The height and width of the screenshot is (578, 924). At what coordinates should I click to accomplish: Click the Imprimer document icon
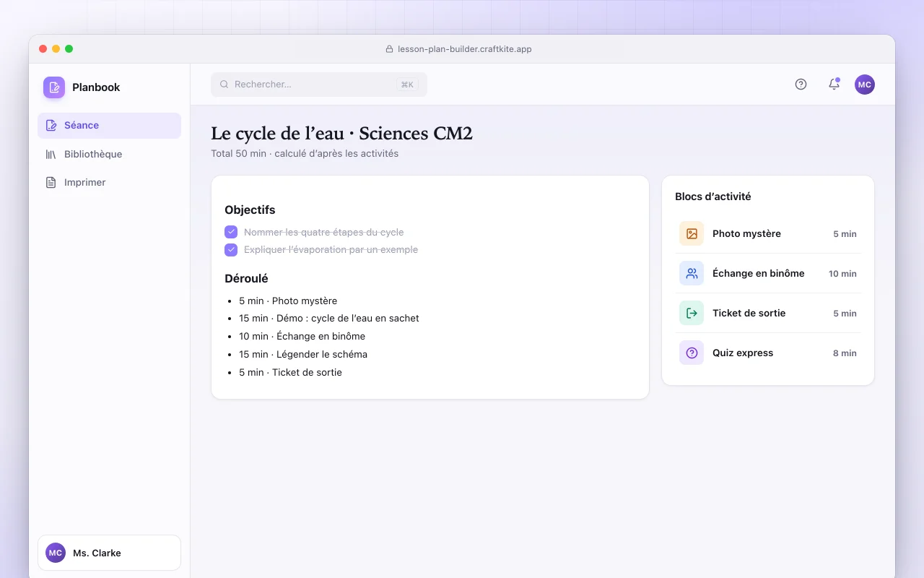click(x=51, y=182)
